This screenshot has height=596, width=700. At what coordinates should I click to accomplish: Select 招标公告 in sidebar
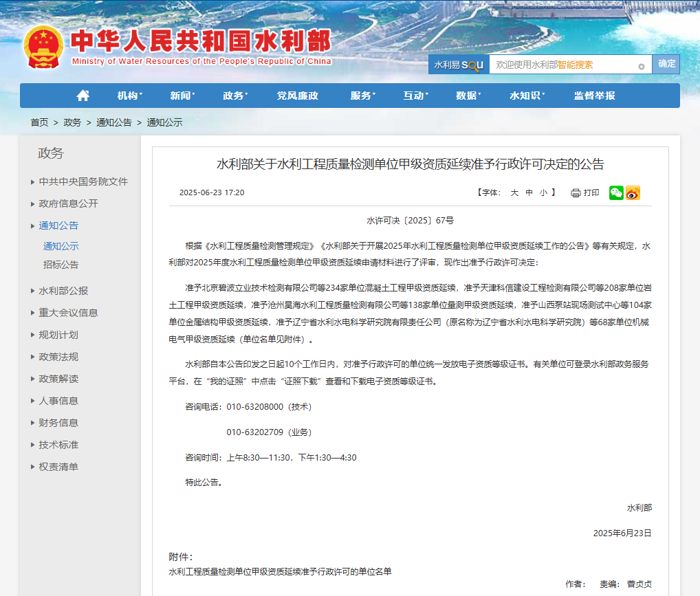pyautogui.click(x=61, y=265)
